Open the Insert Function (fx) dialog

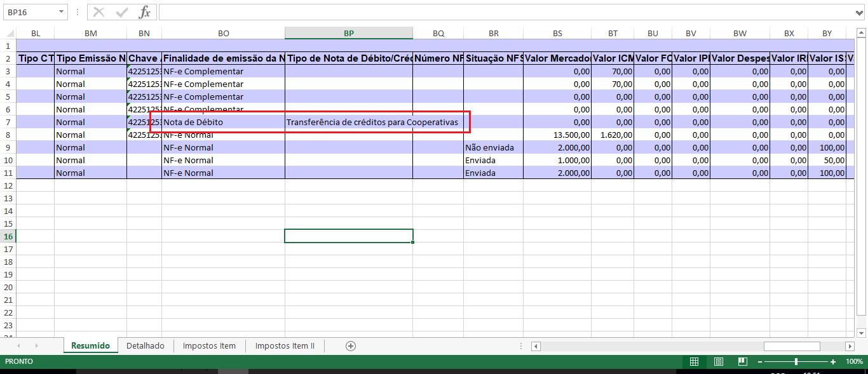(143, 11)
